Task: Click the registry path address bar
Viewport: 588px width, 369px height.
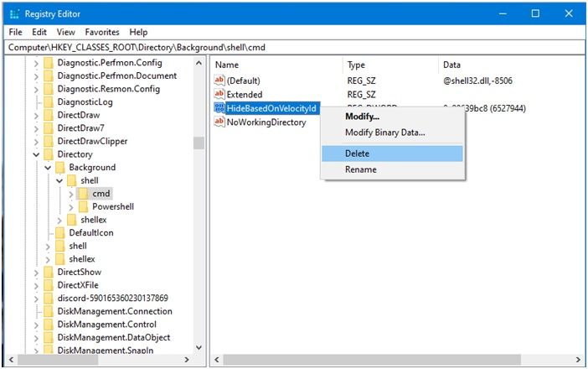Action: tap(293, 48)
